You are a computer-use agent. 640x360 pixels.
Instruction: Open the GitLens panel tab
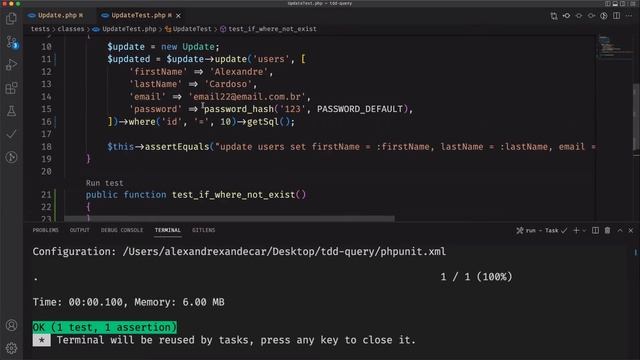pyautogui.click(x=203, y=230)
